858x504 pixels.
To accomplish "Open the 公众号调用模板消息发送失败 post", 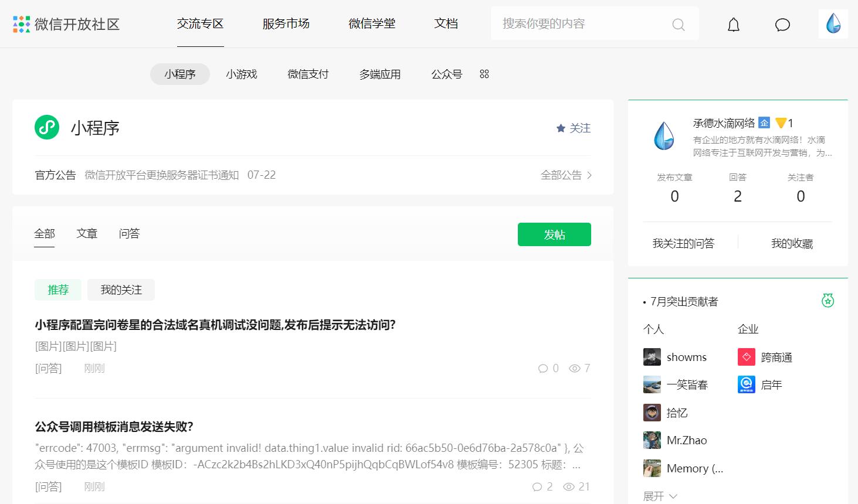I will [114, 426].
